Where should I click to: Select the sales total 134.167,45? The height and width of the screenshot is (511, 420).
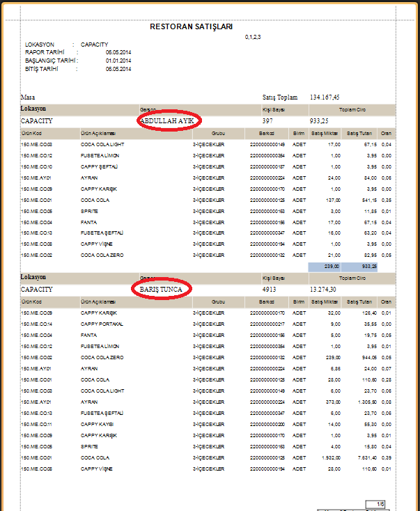click(x=325, y=97)
